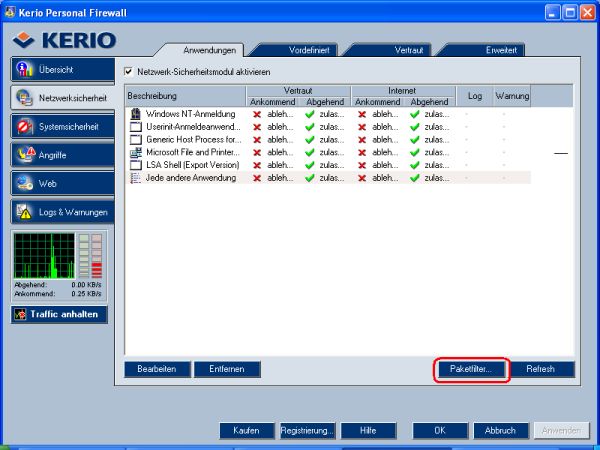The image size is (600, 450).
Task: Click the Warnung column header
Action: pos(512,96)
